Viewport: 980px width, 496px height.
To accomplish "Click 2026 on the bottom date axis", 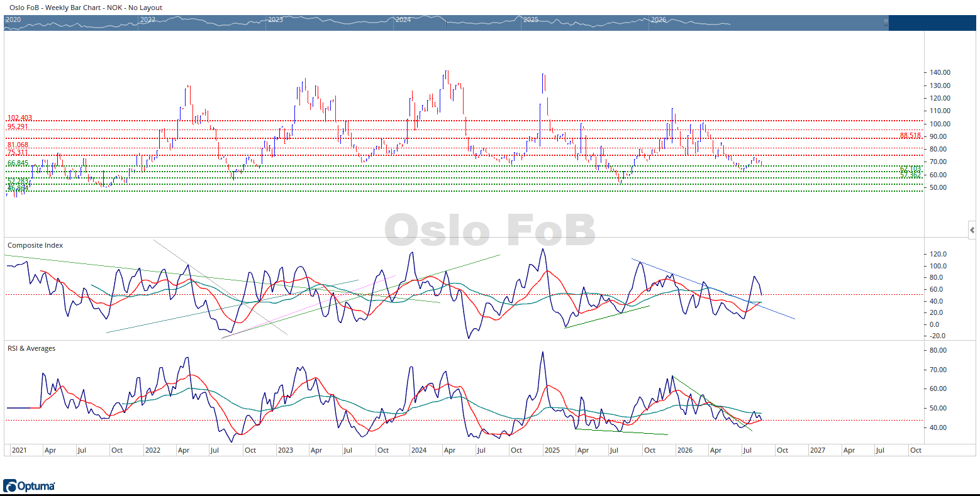I will coord(684,450).
